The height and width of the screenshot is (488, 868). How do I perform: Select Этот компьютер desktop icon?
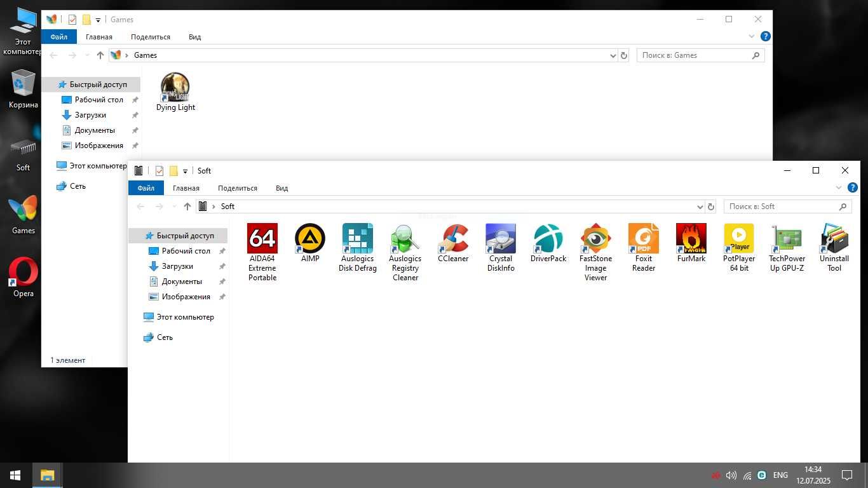24,30
